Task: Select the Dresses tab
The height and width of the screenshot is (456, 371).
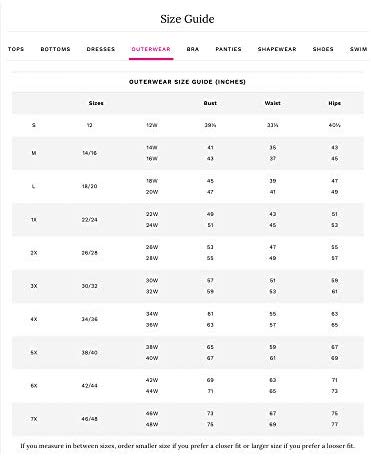Action: (101, 49)
